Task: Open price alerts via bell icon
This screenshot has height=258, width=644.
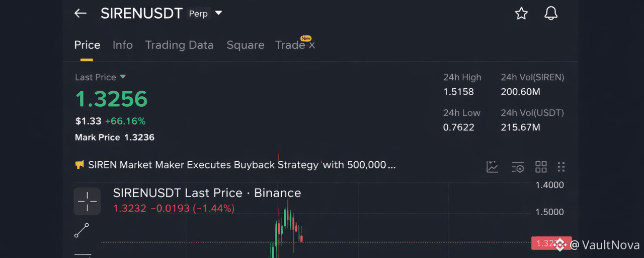Action: (551, 14)
